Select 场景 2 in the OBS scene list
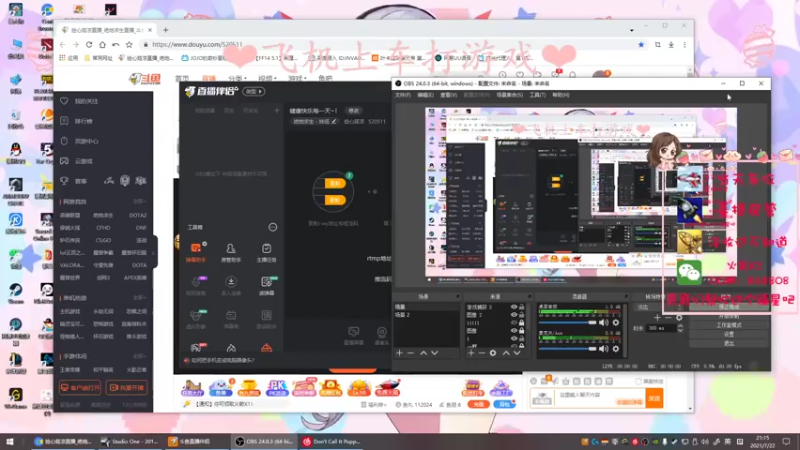Image resolution: width=800 pixels, height=450 pixels. (x=402, y=315)
